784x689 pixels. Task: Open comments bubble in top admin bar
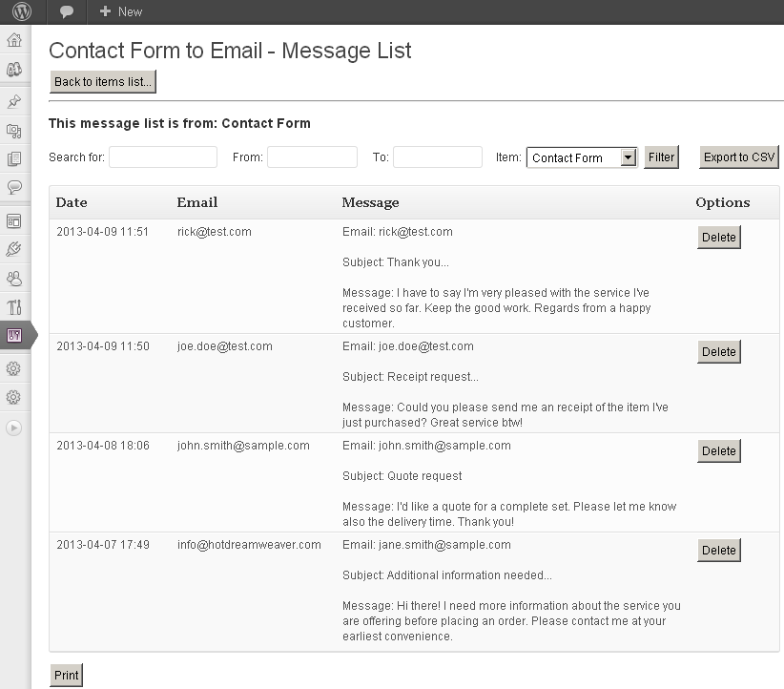tap(66, 11)
